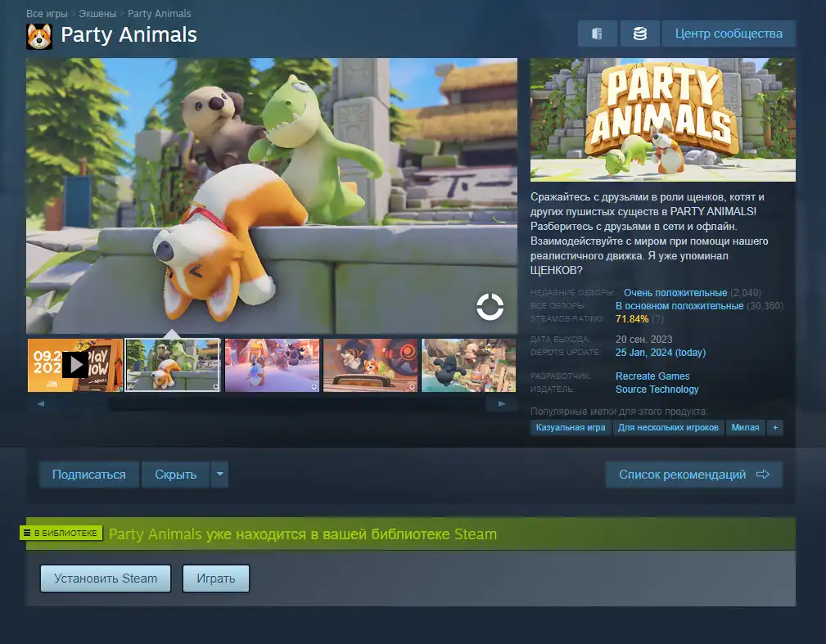This screenshot has width=826, height=644.
Task: Select the corgi and dinosaur screenshot thumbnail
Action: 172,365
